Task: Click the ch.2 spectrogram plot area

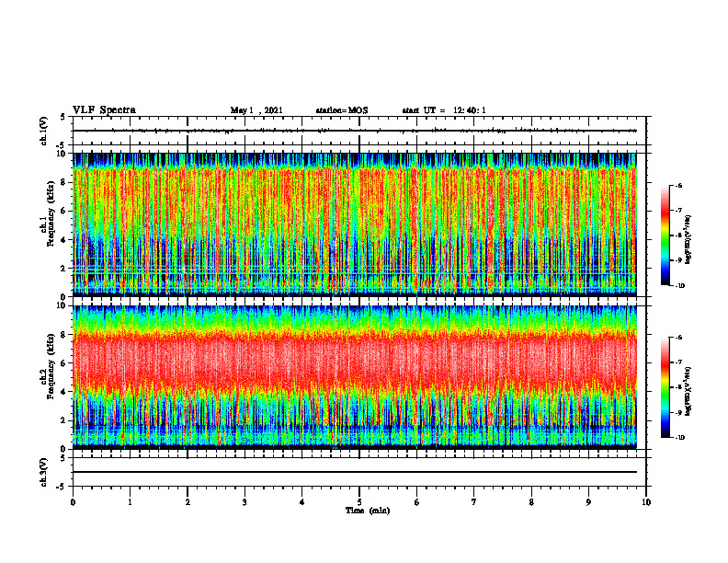Action: [x=355, y=377]
